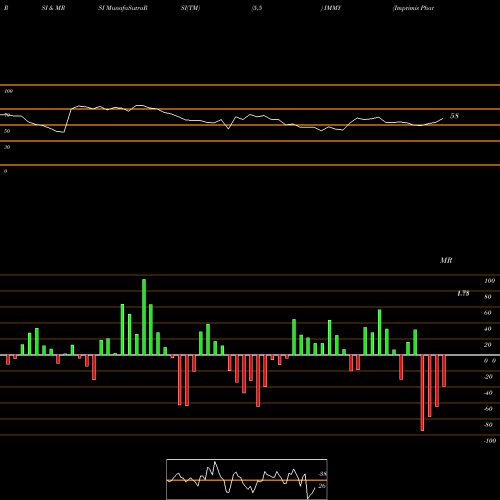Click the '40' label on the MR axis

tap(488, 329)
